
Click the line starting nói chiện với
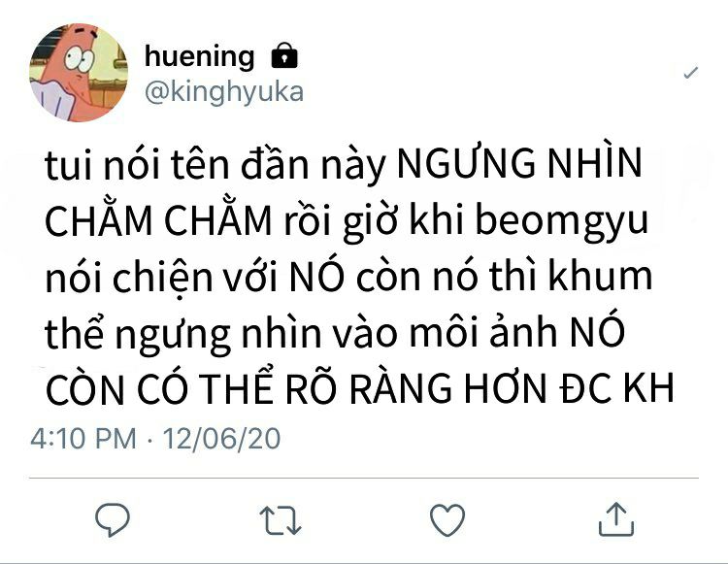tap(348, 277)
